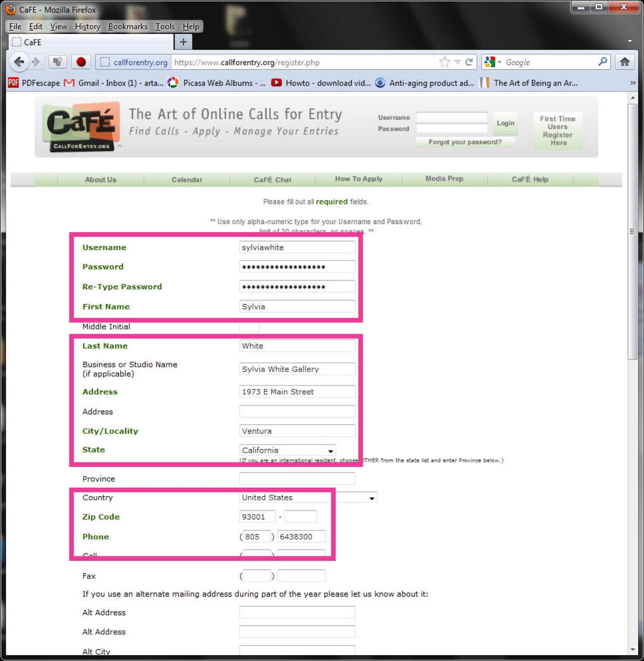The image size is (644, 661).
Task: Open URL history dropdown arrow in address bar
Action: (x=457, y=62)
